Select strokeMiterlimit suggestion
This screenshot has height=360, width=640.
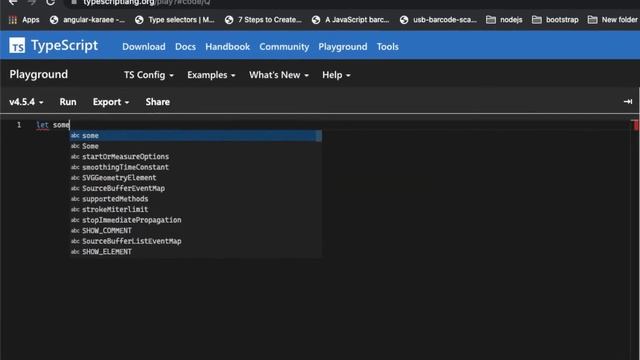click(x=196, y=209)
